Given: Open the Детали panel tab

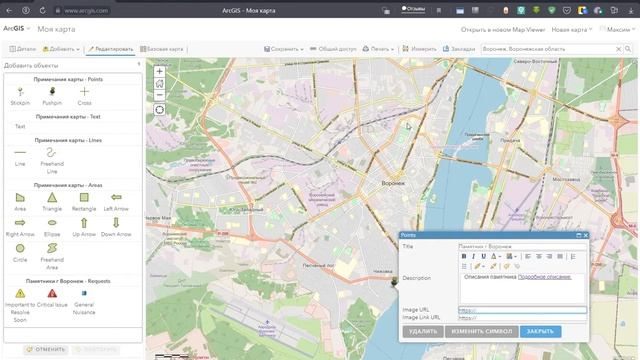Looking at the screenshot, I should pyautogui.click(x=23, y=49).
